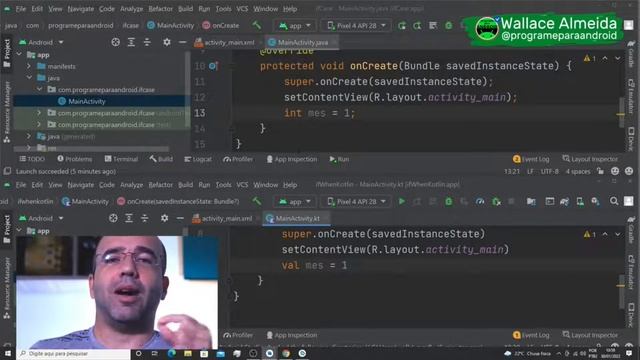The image size is (640, 360).
Task: Open App Inspection in ifWhenKotlin window
Action: (x=291, y=335)
